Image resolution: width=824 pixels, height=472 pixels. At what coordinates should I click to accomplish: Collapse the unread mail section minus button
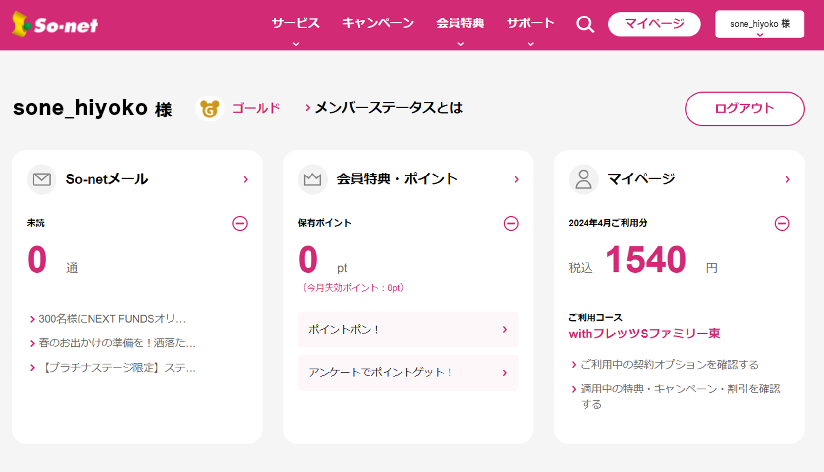[x=240, y=223]
